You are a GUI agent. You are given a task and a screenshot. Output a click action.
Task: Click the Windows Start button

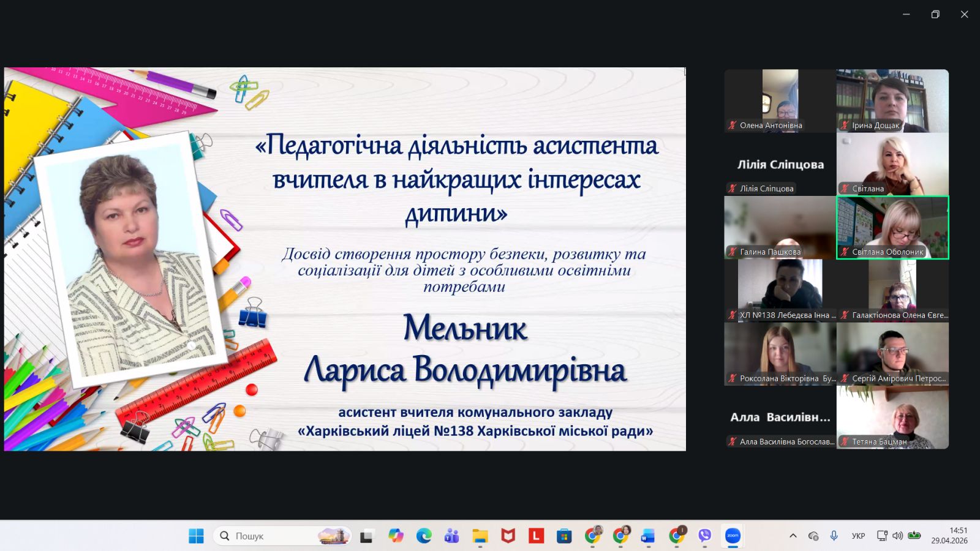[x=196, y=536]
